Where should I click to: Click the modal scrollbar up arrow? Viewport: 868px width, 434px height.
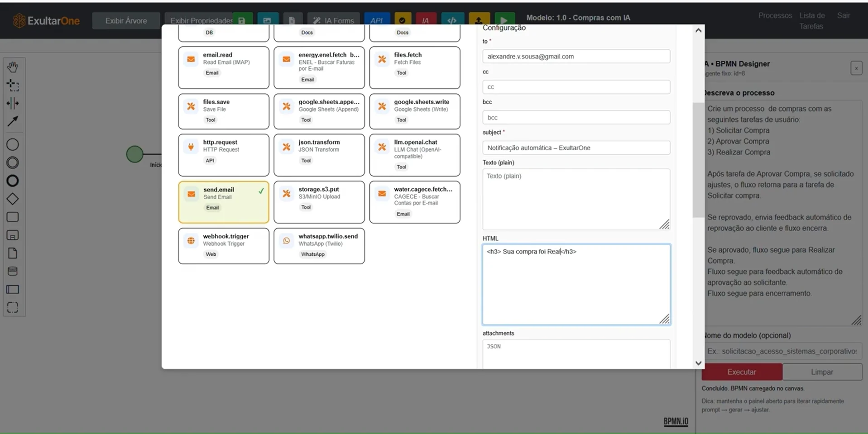698,30
